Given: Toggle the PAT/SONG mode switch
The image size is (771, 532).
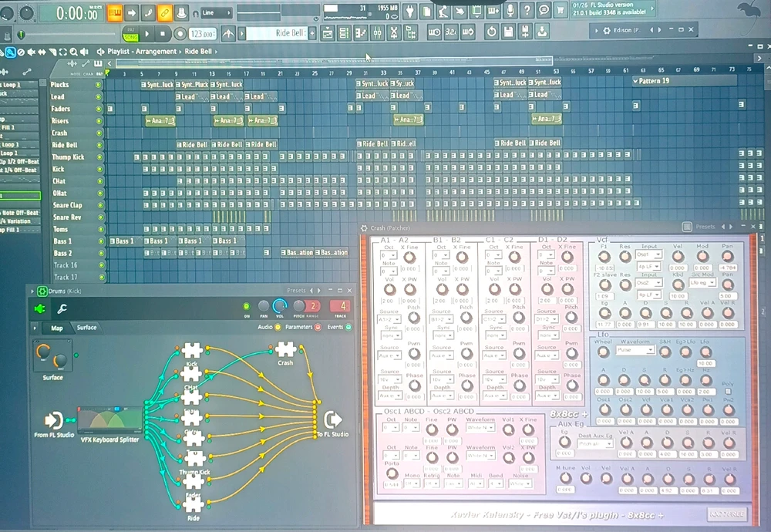Looking at the screenshot, I should [x=131, y=33].
